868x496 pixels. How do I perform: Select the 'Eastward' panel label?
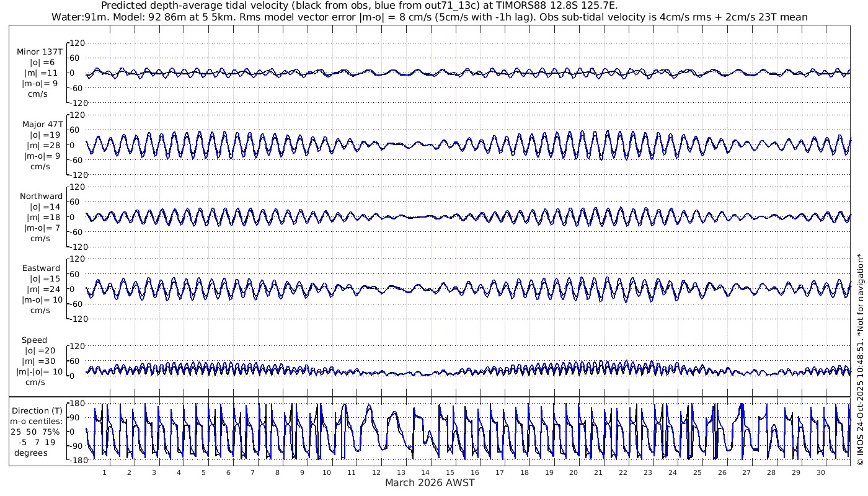point(42,268)
